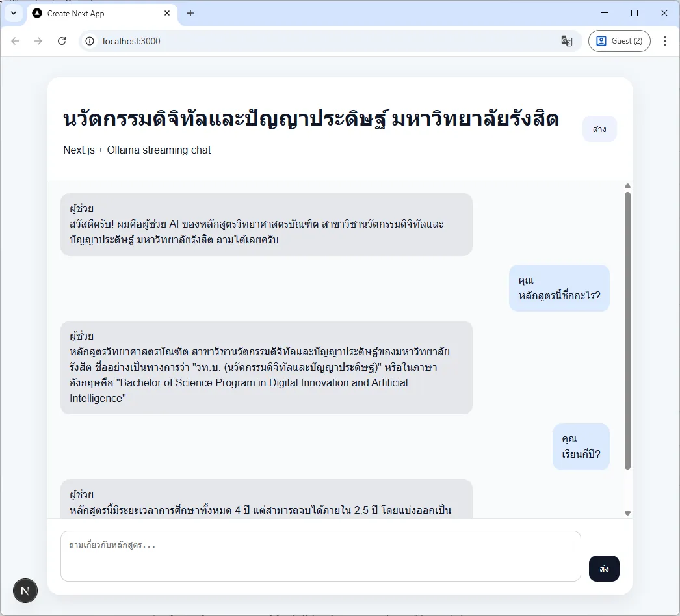680x616 pixels.
Task: Click the chat scrollbar down arrow
Action: (x=627, y=513)
